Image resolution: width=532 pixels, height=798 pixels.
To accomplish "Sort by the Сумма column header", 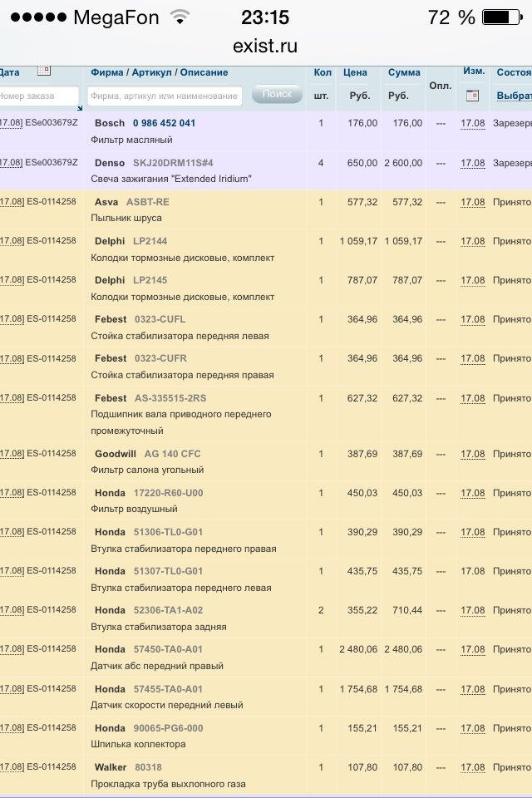I will pos(404,72).
